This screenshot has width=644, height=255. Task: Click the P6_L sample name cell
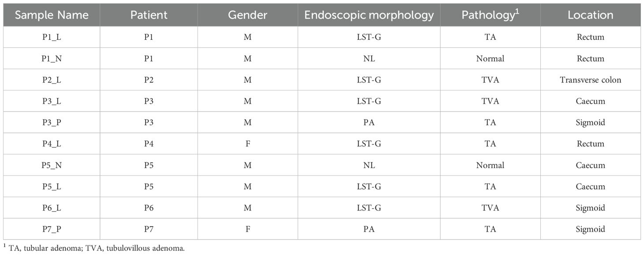pos(52,208)
